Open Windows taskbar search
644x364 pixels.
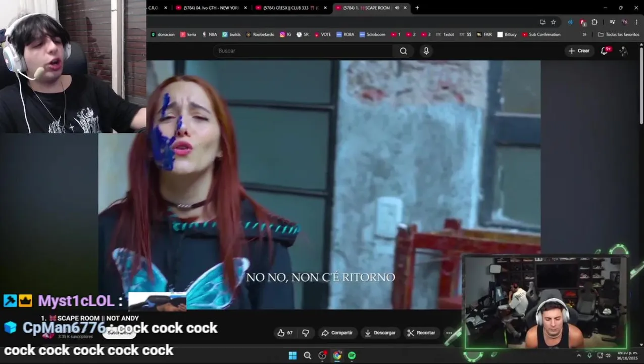(x=308, y=355)
